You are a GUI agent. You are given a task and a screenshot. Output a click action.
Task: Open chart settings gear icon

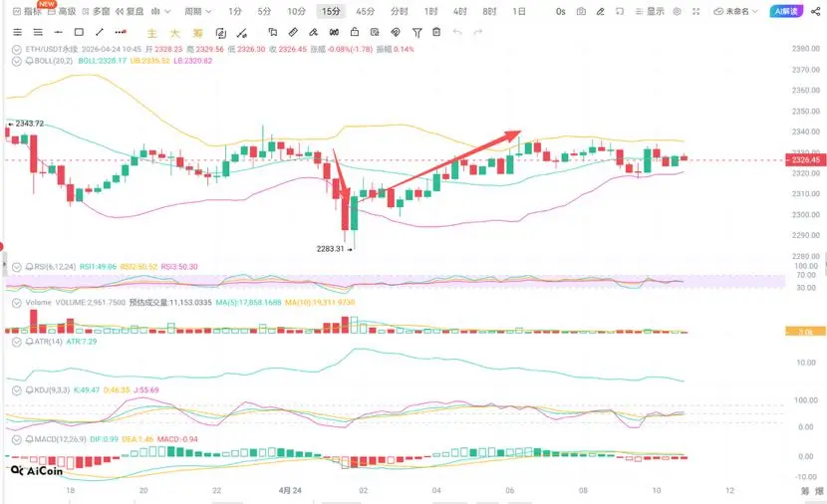coord(678,11)
